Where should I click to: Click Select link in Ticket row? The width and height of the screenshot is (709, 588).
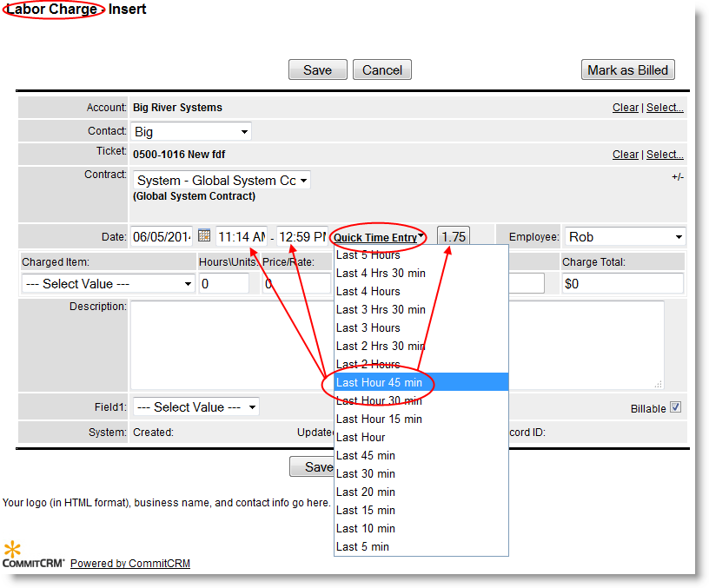coord(665,154)
